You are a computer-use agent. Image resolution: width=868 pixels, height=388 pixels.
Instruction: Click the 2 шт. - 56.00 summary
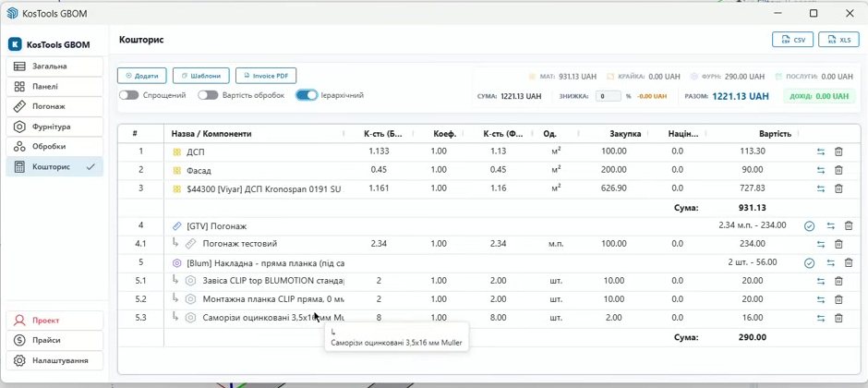(x=753, y=262)
